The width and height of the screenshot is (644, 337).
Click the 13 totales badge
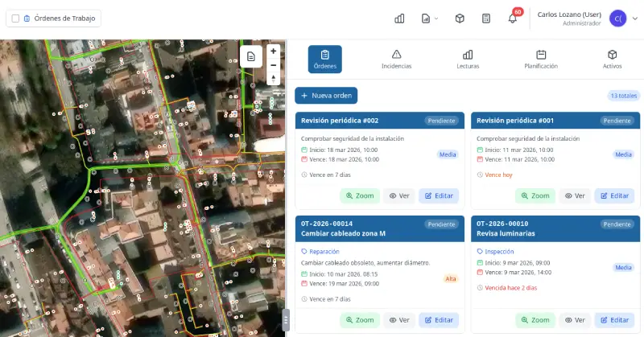(x=623, y=96)
